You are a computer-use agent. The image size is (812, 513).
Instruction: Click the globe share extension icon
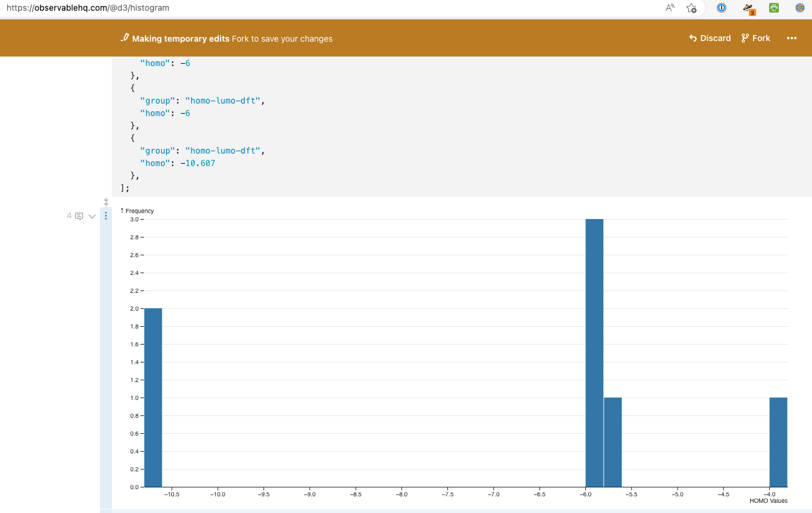800,8
